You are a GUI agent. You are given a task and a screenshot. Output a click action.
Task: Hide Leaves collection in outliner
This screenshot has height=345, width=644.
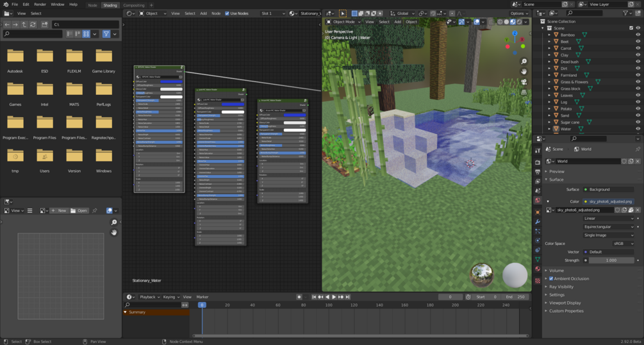pyautogui.click(x=638, y=96)
